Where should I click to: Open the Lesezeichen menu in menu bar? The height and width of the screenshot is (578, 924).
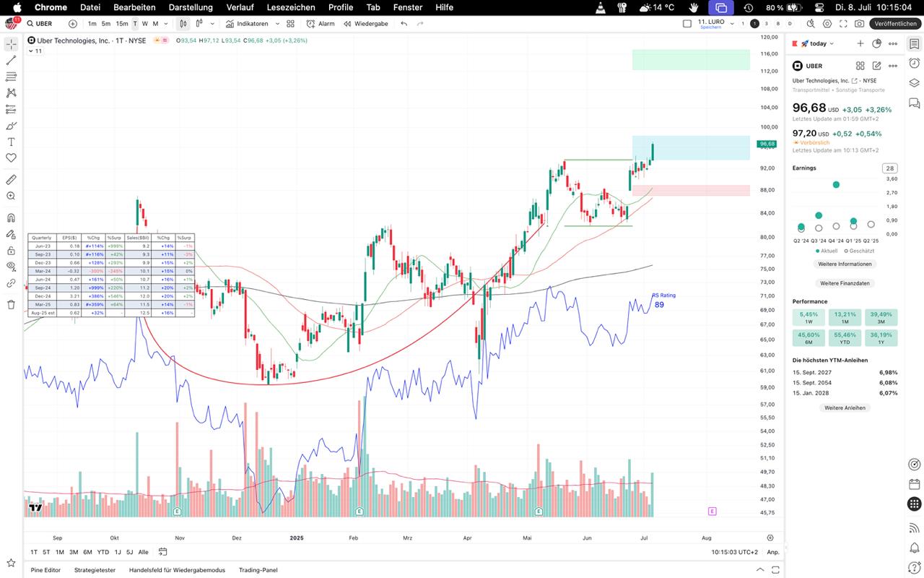291,7
